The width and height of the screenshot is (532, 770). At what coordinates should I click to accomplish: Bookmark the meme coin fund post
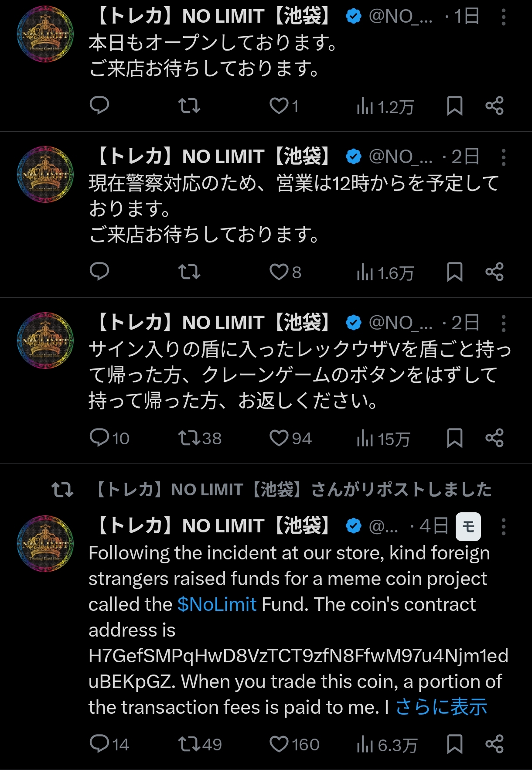[454, 744]
